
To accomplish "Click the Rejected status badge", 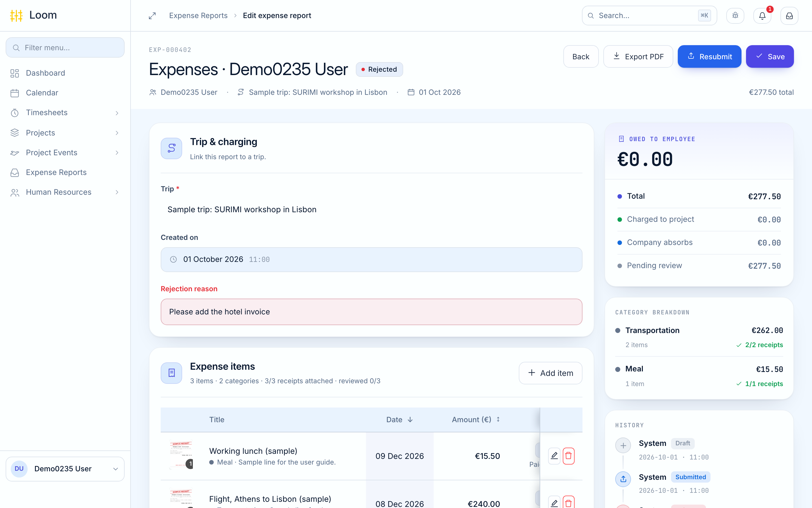I will pyautogui.click(x=379, y=69).
